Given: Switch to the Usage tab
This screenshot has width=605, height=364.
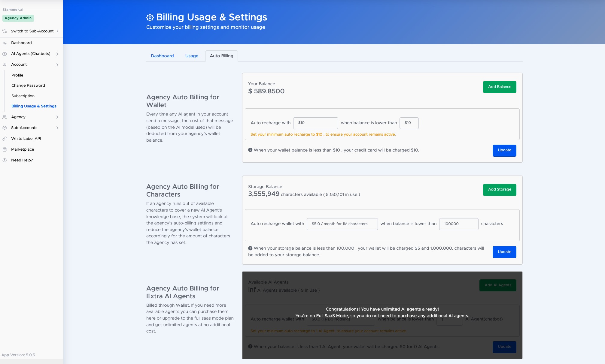Looking at the screenshot, I should click(x=192, y=56).
